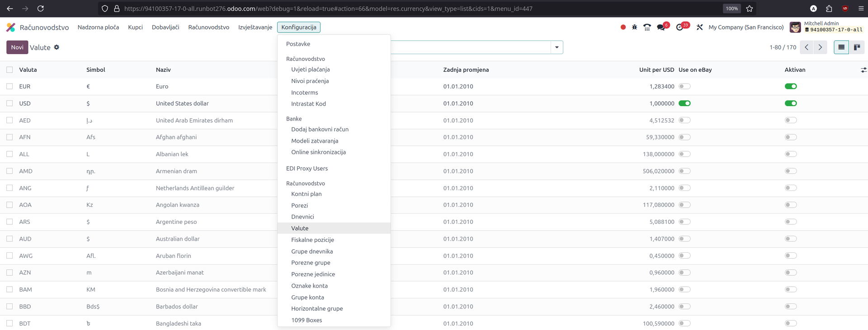Open the chat messages icon
This screenshot has height=330, width=868.
[x=661, y=27]
